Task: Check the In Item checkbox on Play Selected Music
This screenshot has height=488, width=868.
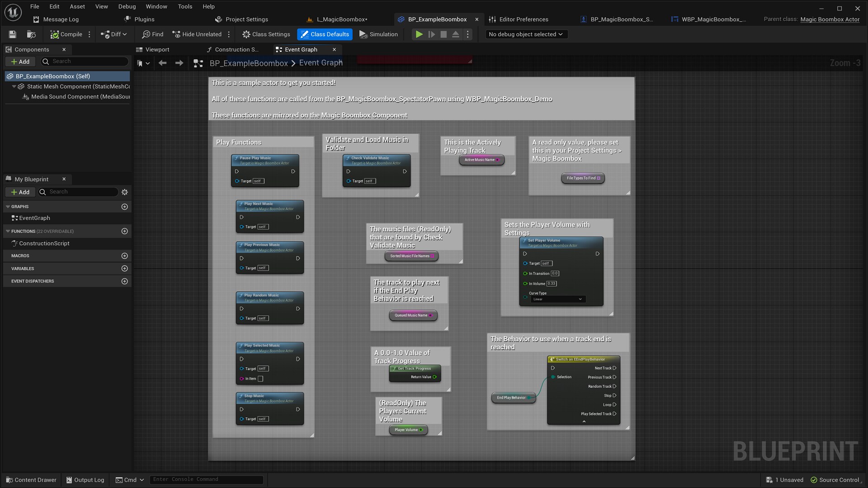Action: click(259, 379)
